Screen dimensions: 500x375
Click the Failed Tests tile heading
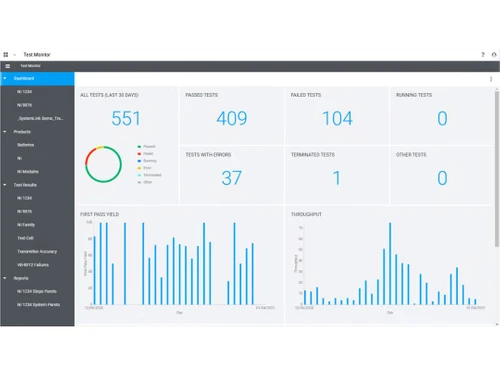point(306,95)
